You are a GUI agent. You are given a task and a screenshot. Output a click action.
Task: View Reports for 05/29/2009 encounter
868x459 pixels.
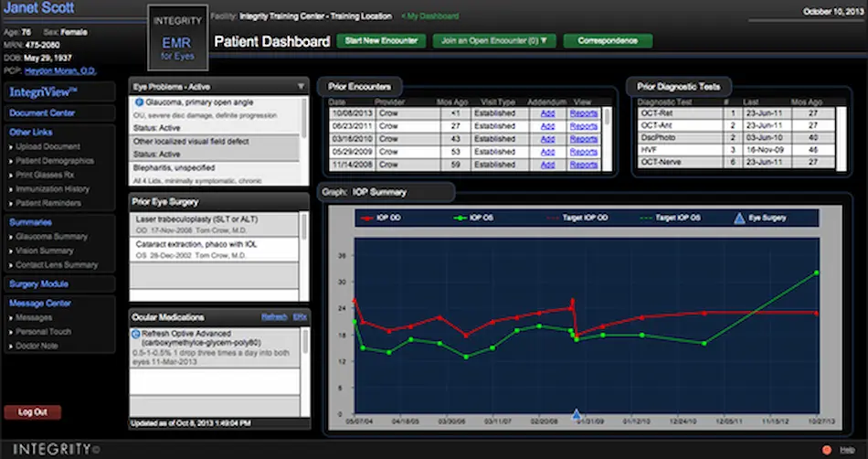click(x=584, y=152)
